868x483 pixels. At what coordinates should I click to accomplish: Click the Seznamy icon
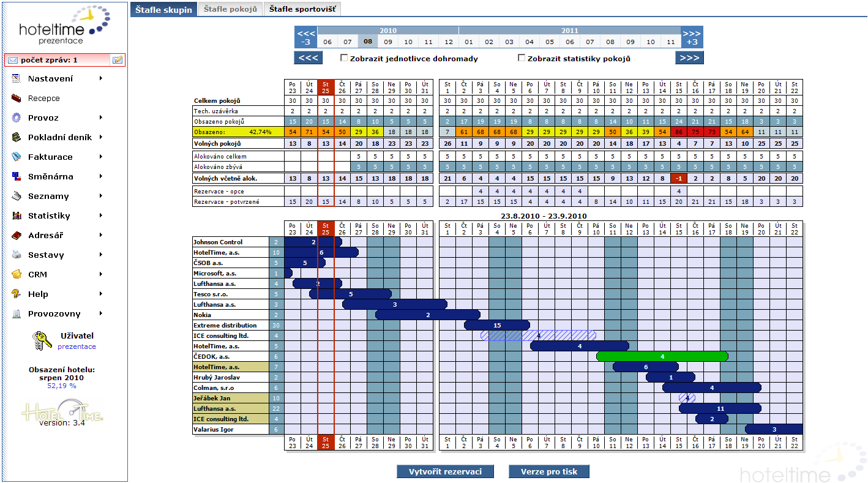[17, 196]
